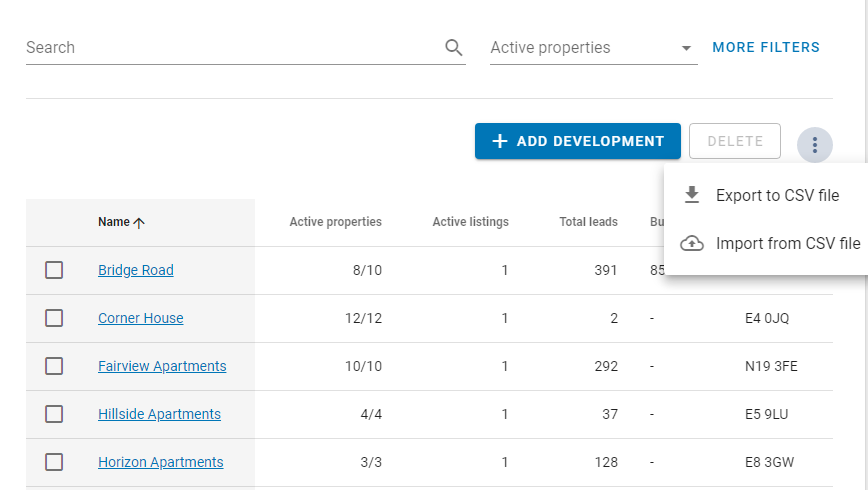Check the Hillside Apartments checkbox
This screenshot has width=868, height=492.
(x=54, y=414)
